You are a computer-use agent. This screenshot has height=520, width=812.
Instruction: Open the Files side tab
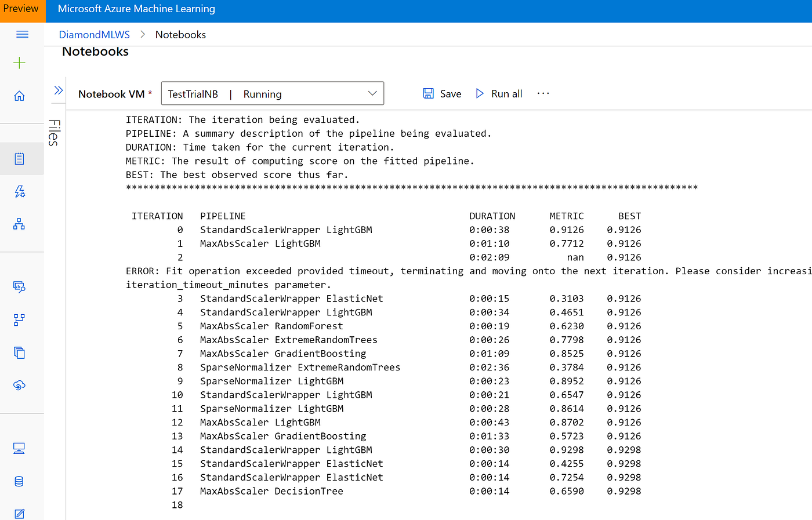coord(55,134)
